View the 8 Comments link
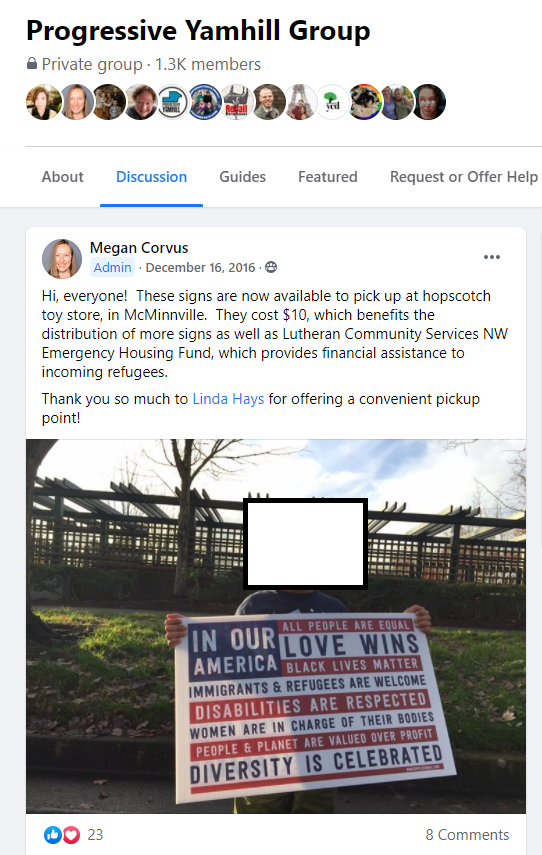Screen dimensions: 542x855 467,834
